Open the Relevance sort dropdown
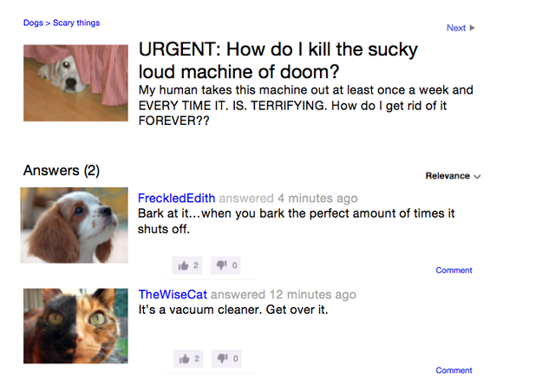Image resolution: width=542 pixels, height=392 pixels. [453, 176]
